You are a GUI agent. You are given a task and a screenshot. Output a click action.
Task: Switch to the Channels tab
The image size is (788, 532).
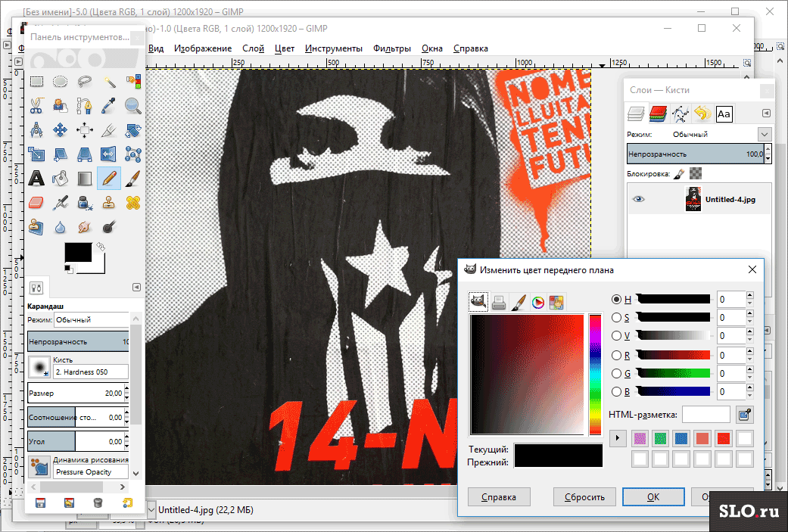click(x=658, y=114)
